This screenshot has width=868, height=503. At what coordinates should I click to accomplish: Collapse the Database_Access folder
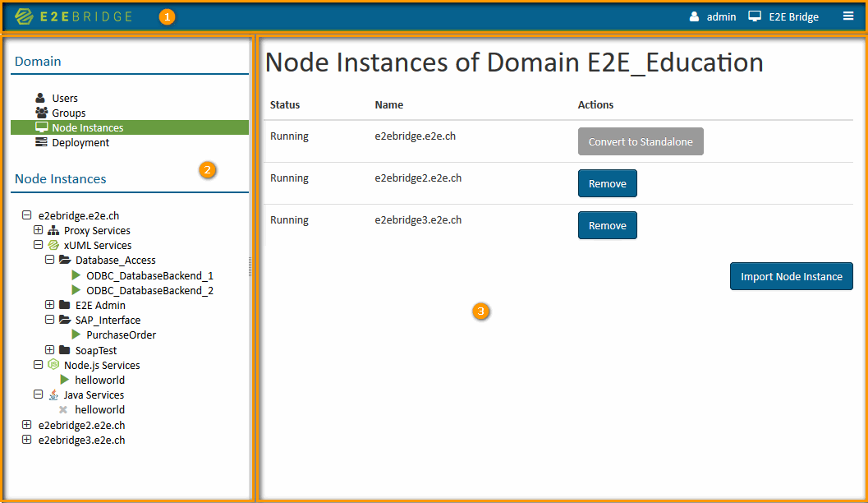pos(50,260)
